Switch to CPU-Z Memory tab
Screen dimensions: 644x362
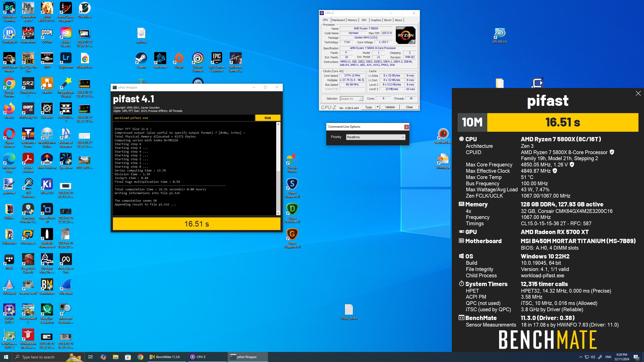click(352, 20)
